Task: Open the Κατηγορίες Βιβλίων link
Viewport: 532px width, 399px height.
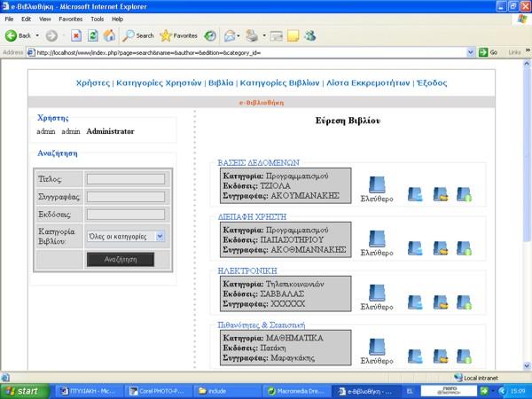Action: coord(279,83)
